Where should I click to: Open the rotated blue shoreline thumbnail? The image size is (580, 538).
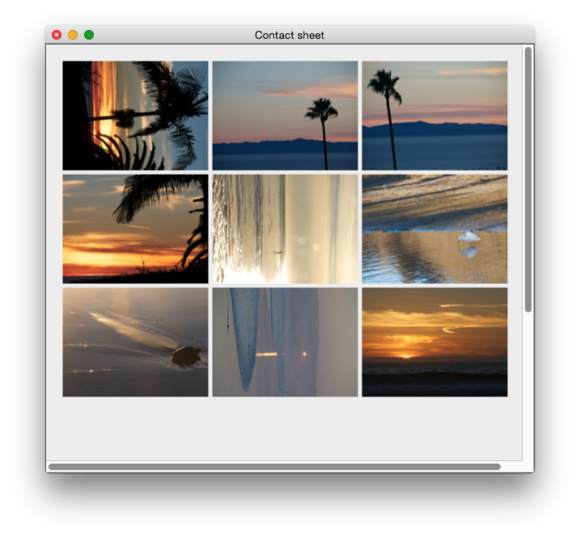[285, 342]
